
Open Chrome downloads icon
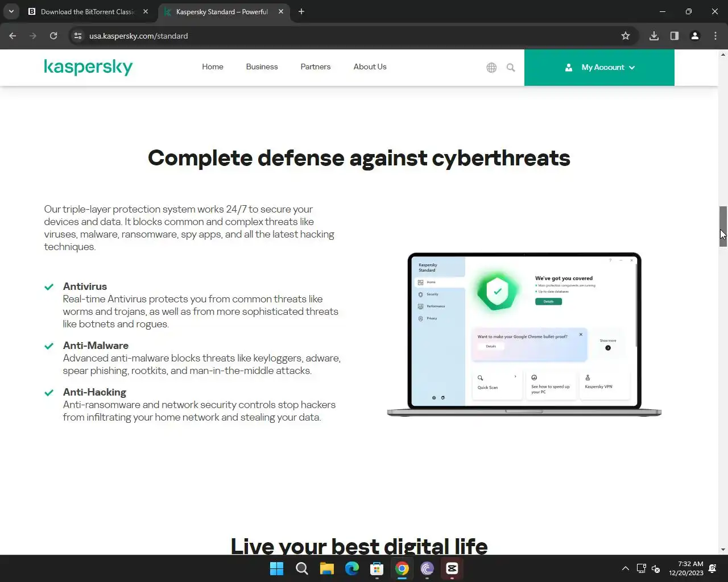tap(654, 36)
